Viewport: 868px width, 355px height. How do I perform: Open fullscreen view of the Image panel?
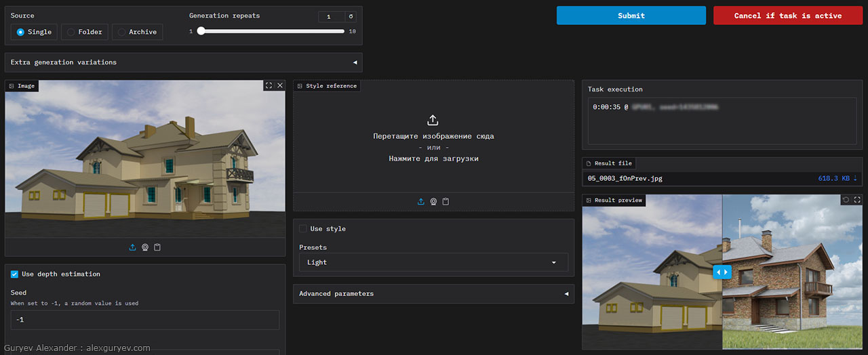269,85
